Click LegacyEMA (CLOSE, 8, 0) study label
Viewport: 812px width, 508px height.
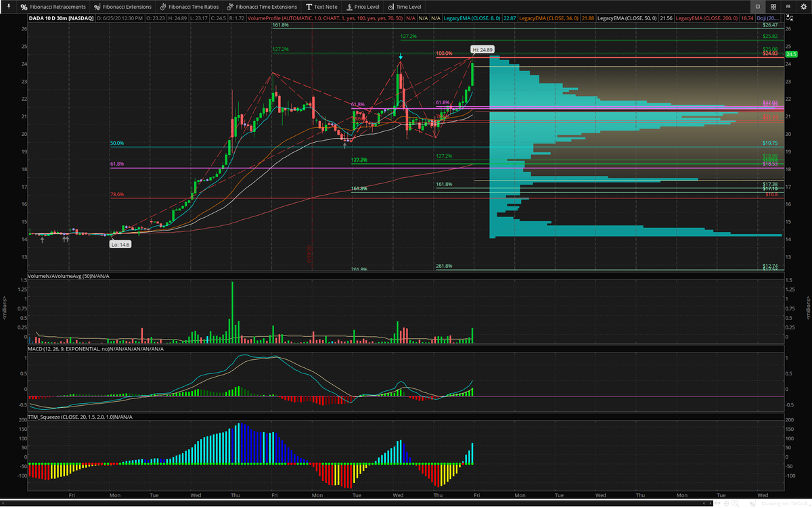(473, 18)
